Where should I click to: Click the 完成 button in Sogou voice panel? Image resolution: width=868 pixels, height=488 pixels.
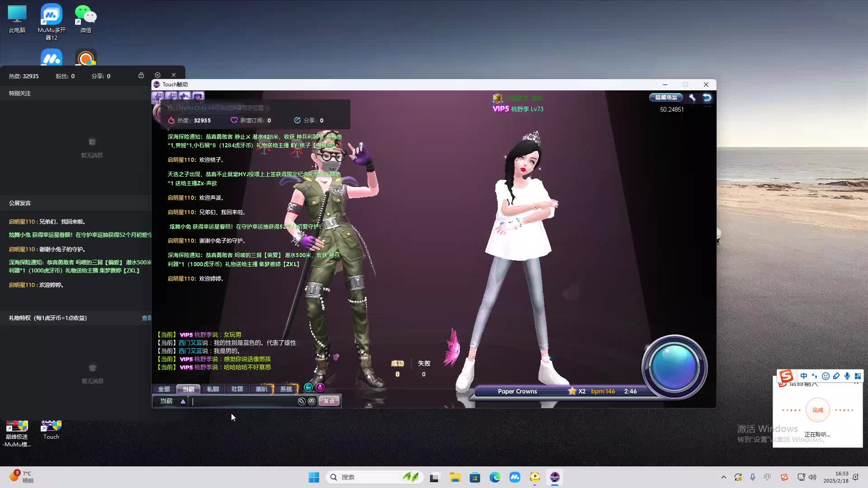[817, 410]
